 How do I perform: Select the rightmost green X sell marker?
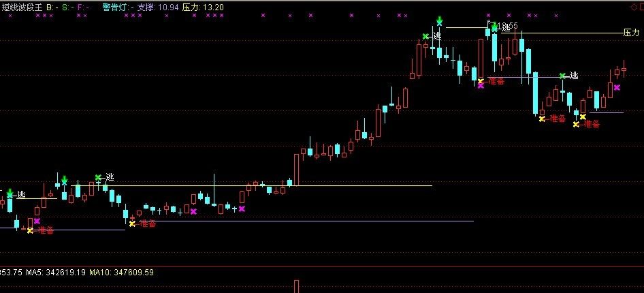tap(562, 76)
